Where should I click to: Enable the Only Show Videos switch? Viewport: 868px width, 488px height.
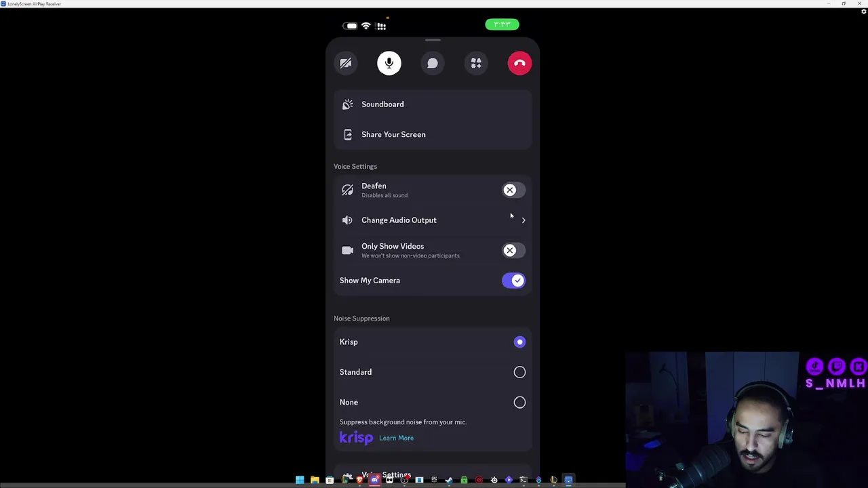[513, 251]
